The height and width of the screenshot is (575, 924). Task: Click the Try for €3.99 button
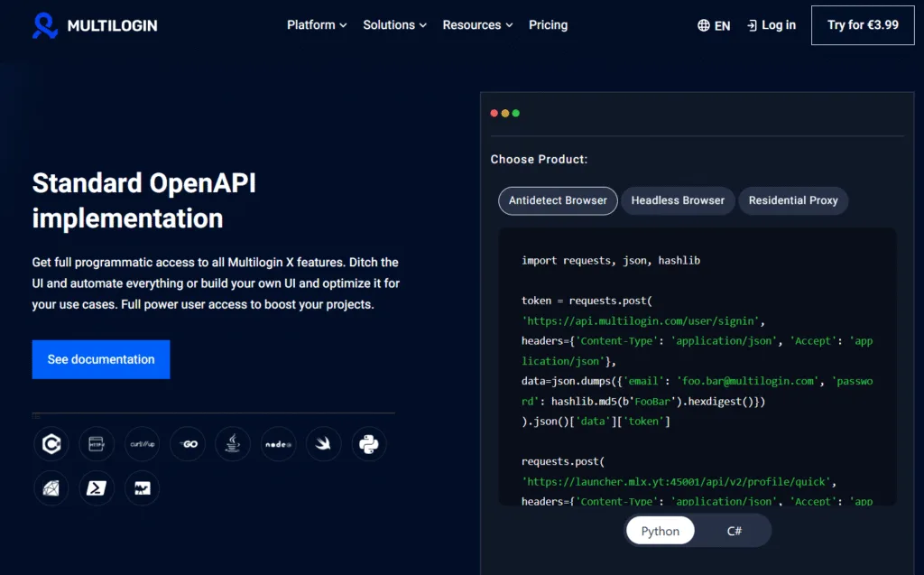tap(863, 25)
